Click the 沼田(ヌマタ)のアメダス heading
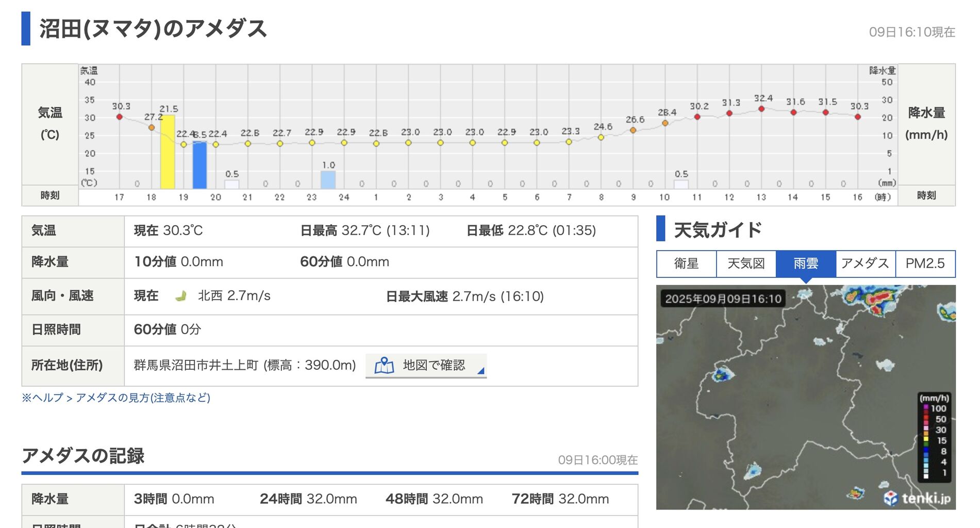Viewport: 980px width, 528px height. [153, 28]
